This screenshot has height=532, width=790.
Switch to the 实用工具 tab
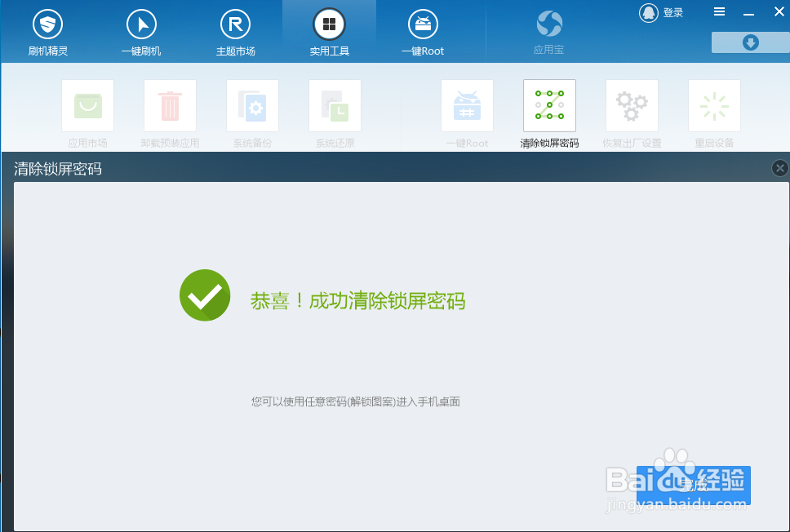pos(329,31)
